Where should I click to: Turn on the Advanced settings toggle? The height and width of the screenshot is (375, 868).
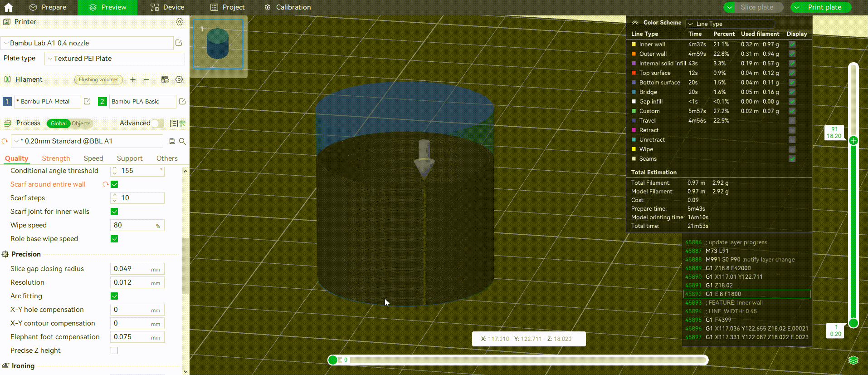[157, 123]
